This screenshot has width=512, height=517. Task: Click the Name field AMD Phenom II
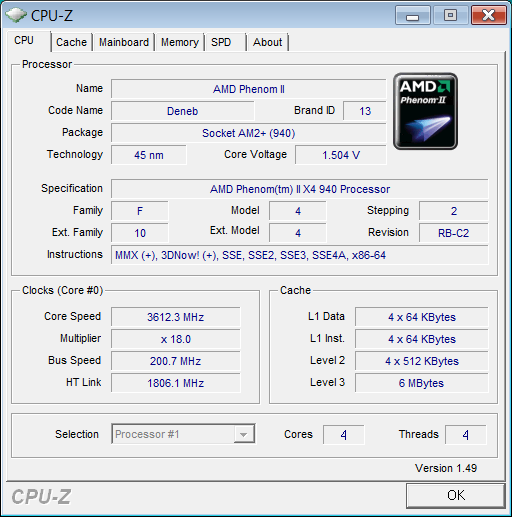click(x=249, y=89)
